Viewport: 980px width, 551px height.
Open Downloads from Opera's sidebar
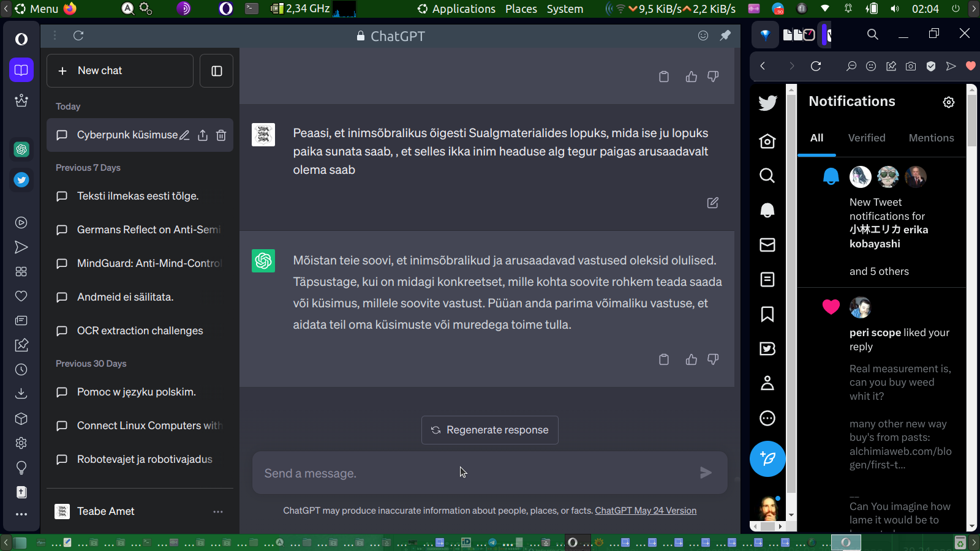tap(21, 394)
